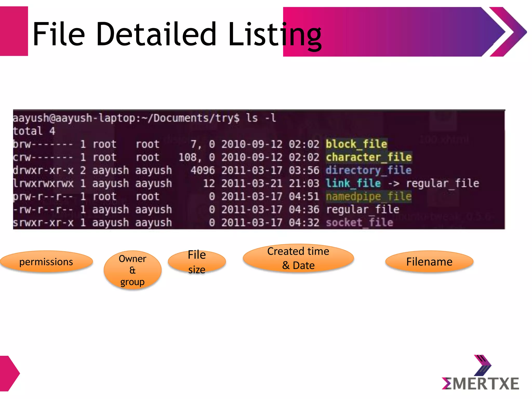The height and width of the screenshot is (399, 532).
Task: Click the Emertxe logo arrow icon
Action: (x=483, y=365)
